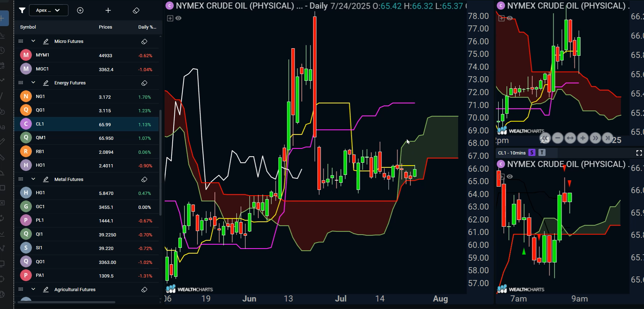Click the Energy Futures drag handle

click(x=21, y=83)
